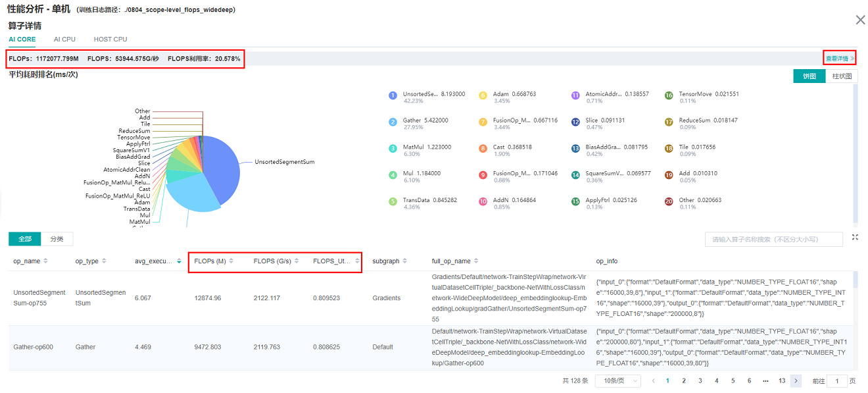Sort table by op_name column

[x=45, y=261]
